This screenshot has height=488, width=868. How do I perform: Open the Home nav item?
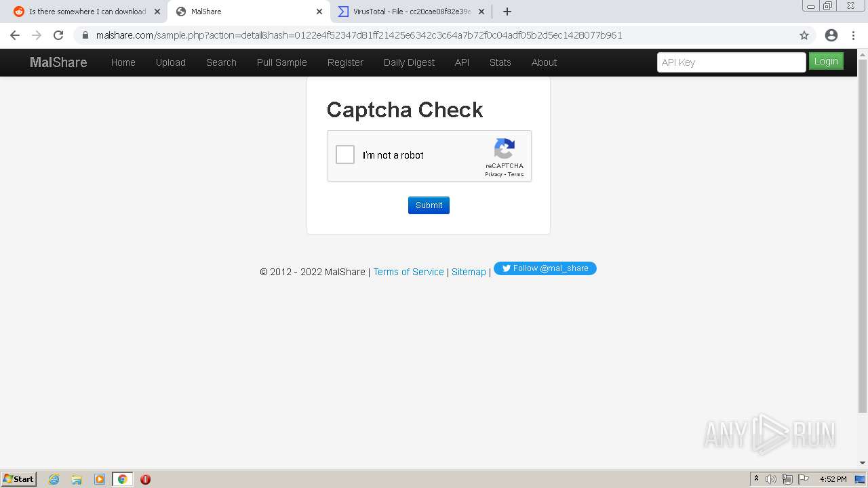(123, 62)
